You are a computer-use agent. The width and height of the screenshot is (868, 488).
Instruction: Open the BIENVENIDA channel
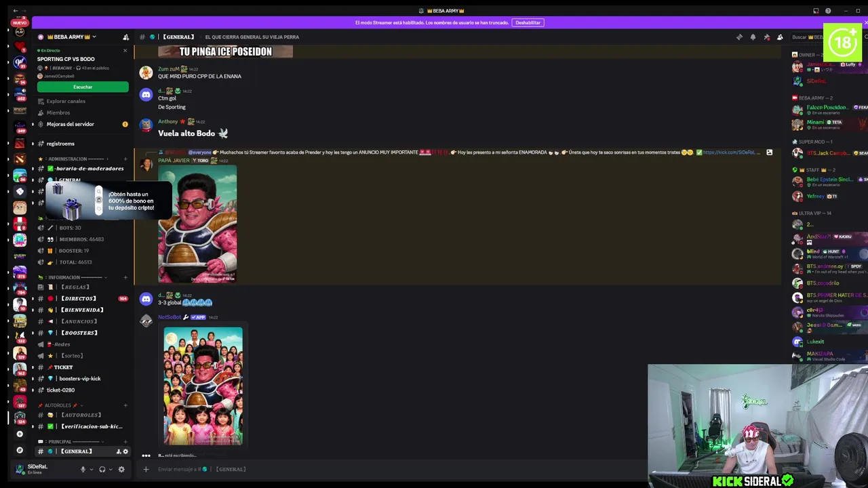click(81, 310)
